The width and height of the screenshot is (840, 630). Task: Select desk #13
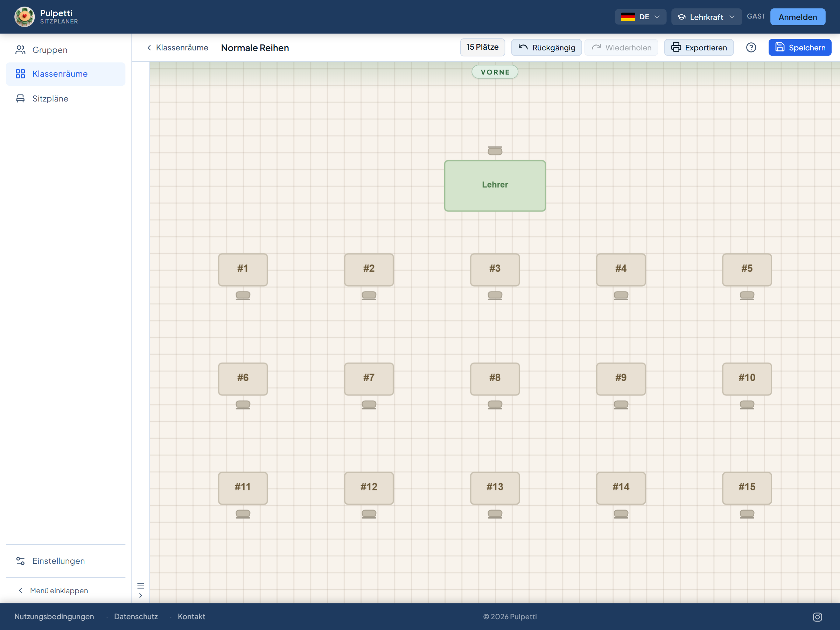pos(495,488)
